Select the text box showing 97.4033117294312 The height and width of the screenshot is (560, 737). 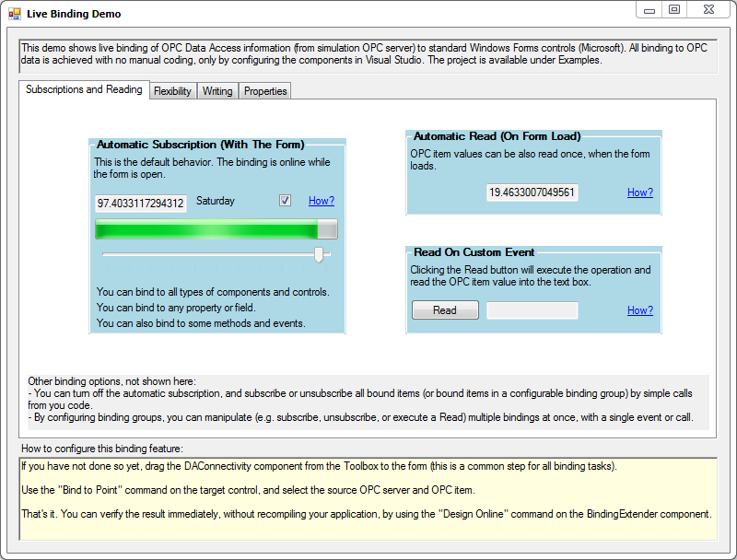click(x=140, y=201)
